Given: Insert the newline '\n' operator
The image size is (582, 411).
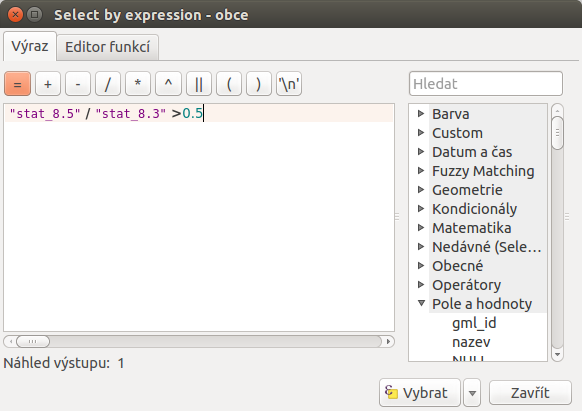Looking at the screenshot, I should point(289,84).
